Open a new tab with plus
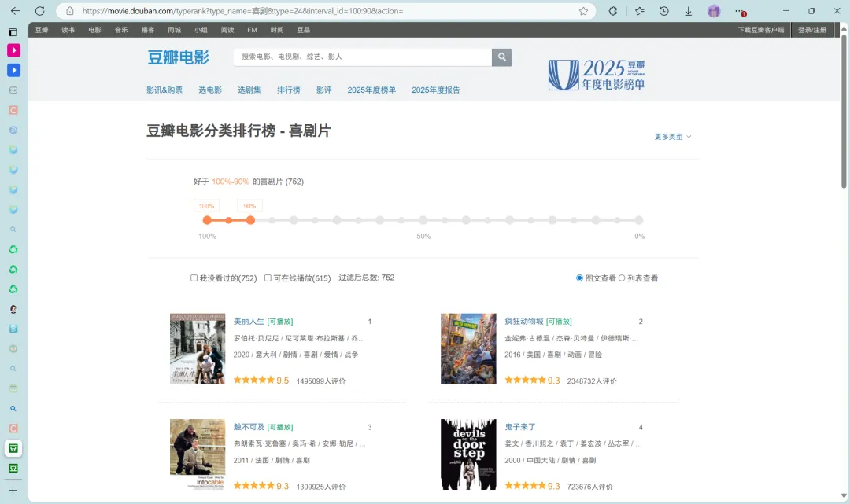 pos(13,491)
